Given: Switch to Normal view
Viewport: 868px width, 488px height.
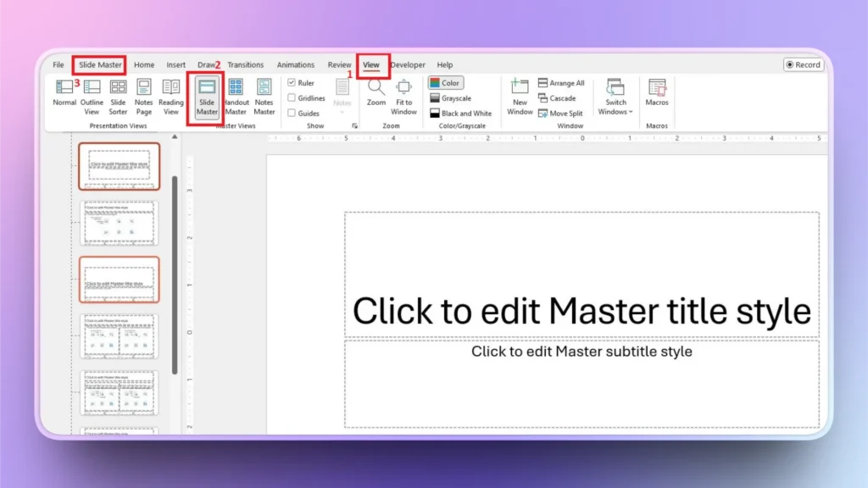Looking at the screenshot, I should click(x=64, y=93).
